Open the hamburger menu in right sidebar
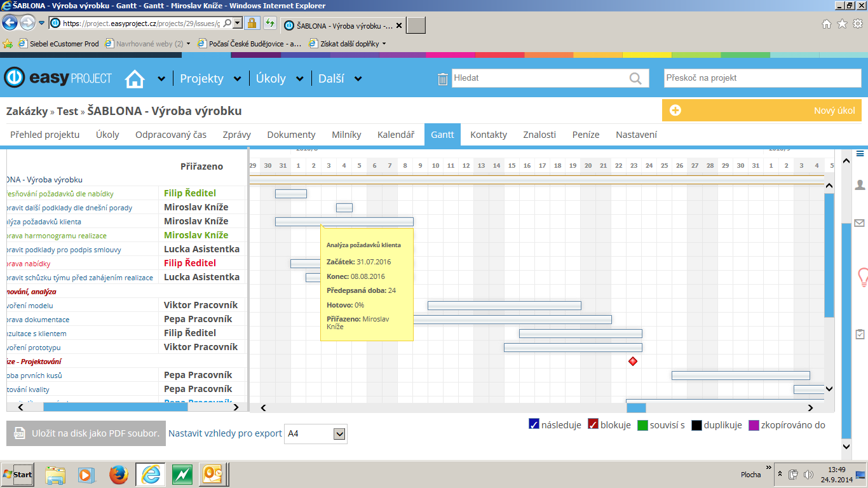 (x=860, y=153)
